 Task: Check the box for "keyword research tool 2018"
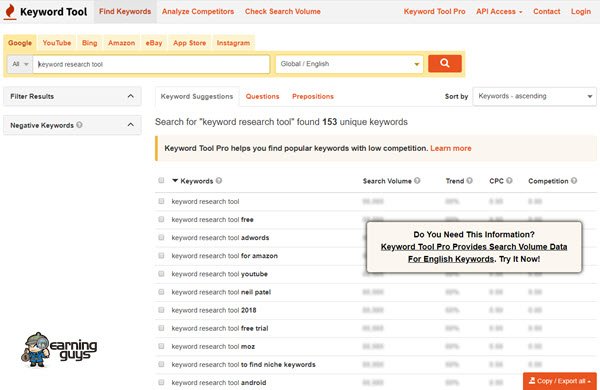161,310
